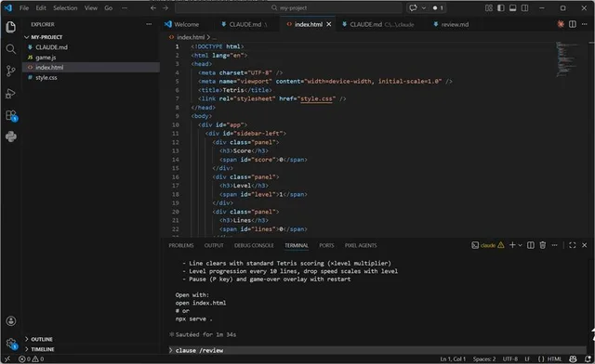Image resolution: width=595 pixels, height=364 pixels.
Task: Close the terminal panel
Action: (585, 245)
